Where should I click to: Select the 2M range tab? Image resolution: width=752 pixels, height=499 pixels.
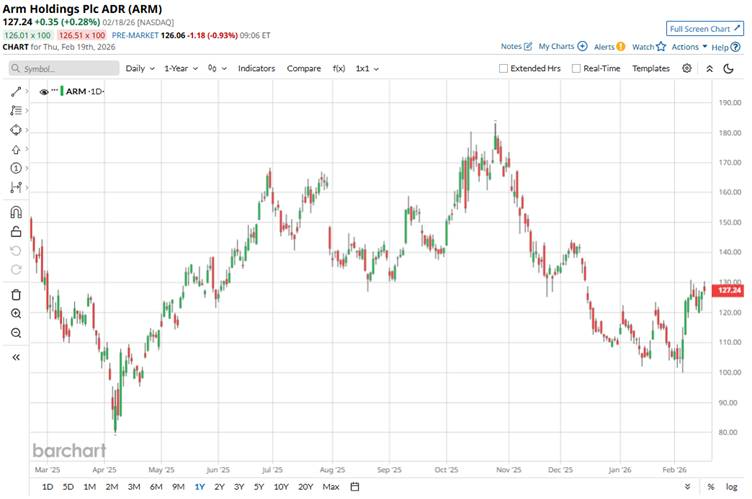pyautogui.click(x=112, y=487)
